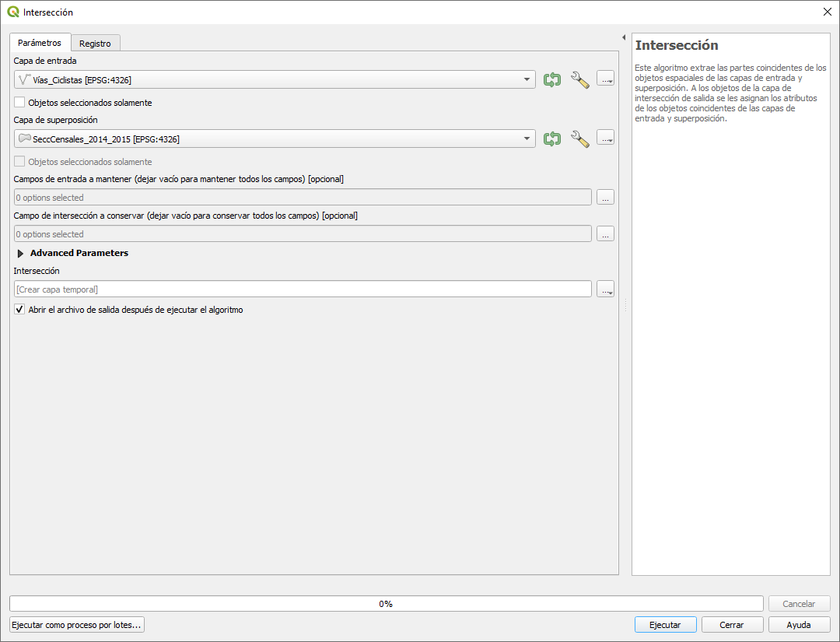Toggle Objetos seleccionados solamente under Capa de superposición
This screenshot has width=840, height=642.
pos(19,161)
